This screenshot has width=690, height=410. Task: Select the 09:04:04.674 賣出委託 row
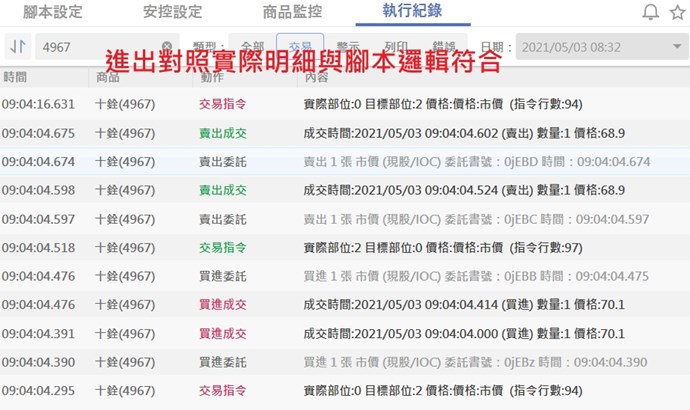click(345, 162)
